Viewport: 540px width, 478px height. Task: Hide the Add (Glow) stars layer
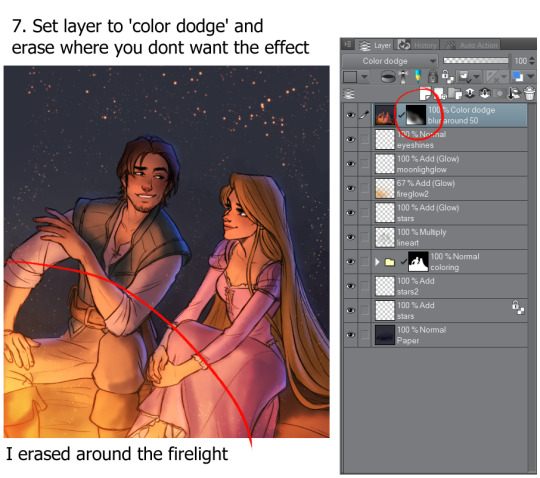351,213
